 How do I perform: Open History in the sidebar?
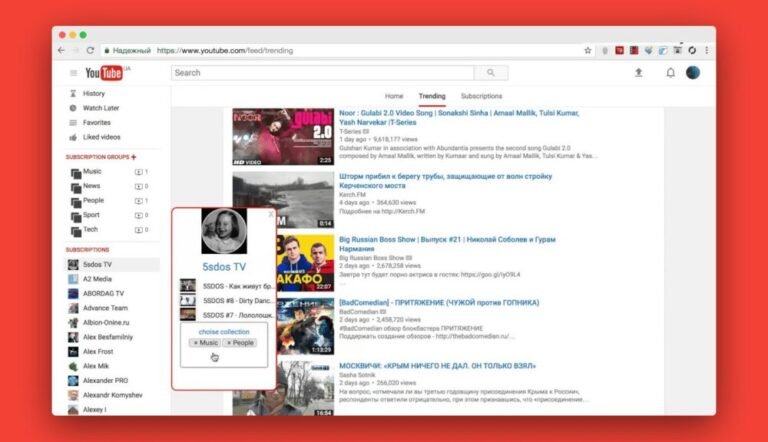94,94
